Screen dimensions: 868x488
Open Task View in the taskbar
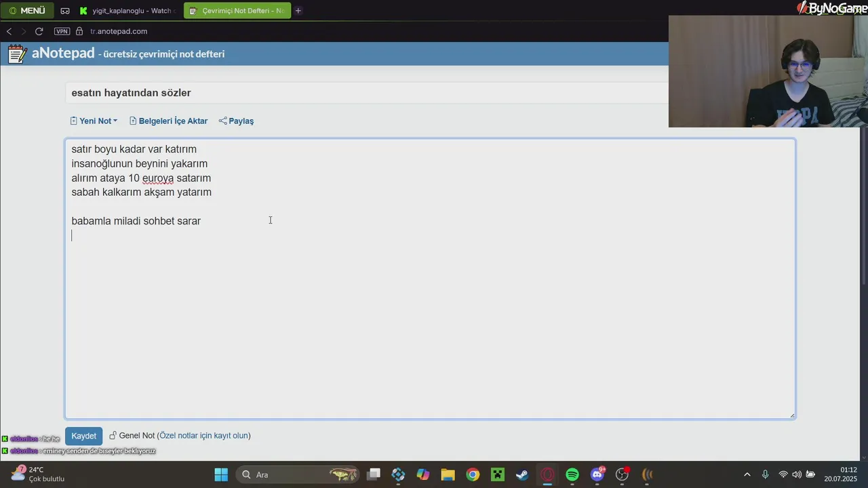pos(374,474)
